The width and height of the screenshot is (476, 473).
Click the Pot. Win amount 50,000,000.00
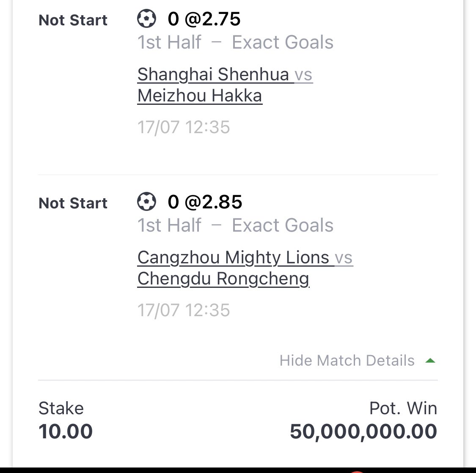click(x=363, y=432)
